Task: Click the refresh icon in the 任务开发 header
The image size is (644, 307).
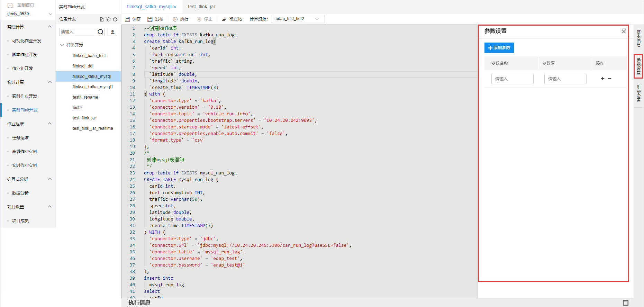Action: click(x=115, y=19)
